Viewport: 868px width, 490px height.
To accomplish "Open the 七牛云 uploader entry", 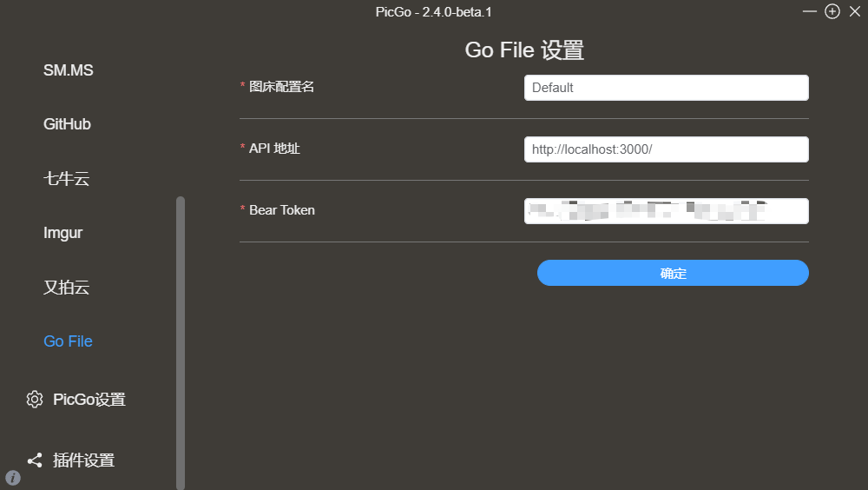I will tap(67, 178).
